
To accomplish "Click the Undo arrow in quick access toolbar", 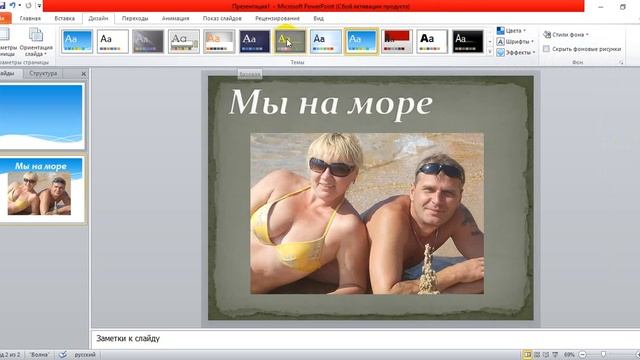I will click(12, 5).
